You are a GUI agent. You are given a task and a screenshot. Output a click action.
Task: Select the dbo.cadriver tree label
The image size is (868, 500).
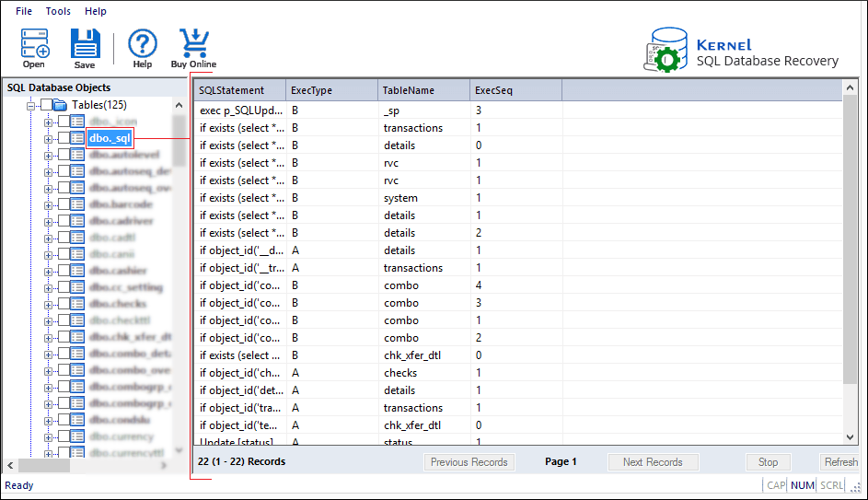click(x=122, y=221)
